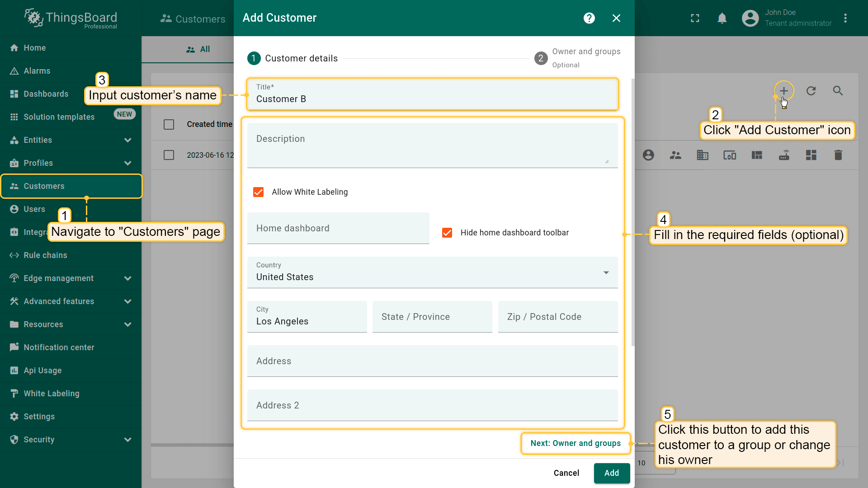868x488 pixels.
Task: Open the Dashboards menu item
Action: click(x=46, y=94)
